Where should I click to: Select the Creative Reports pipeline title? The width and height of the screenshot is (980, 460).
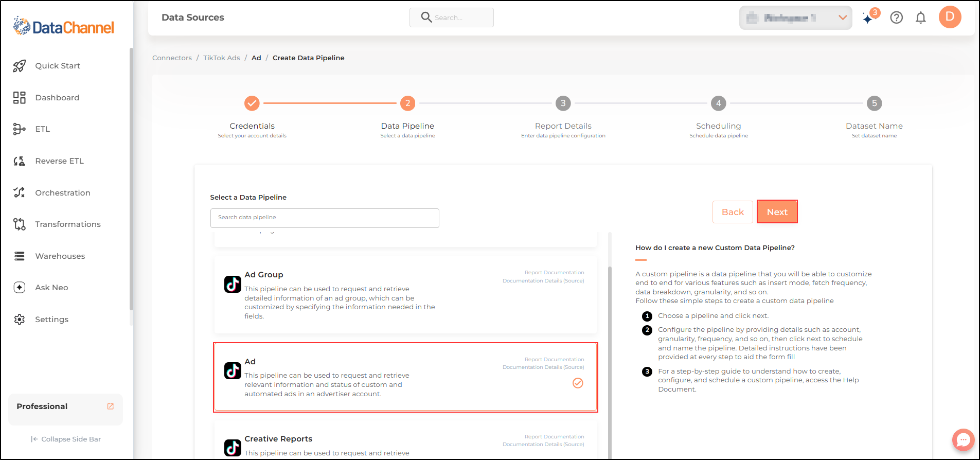[278, 439]
